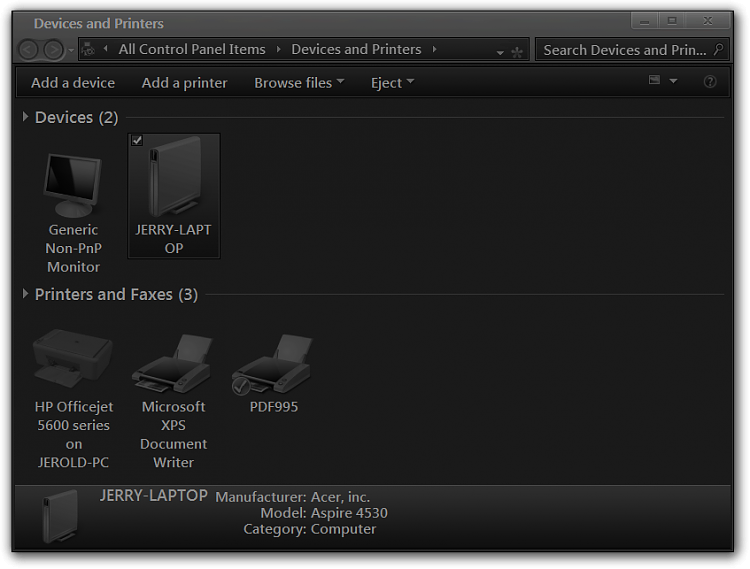Click Devices and Printers breadcrumb
Viewport: 750px width, 569px height.
pos(356,49)
